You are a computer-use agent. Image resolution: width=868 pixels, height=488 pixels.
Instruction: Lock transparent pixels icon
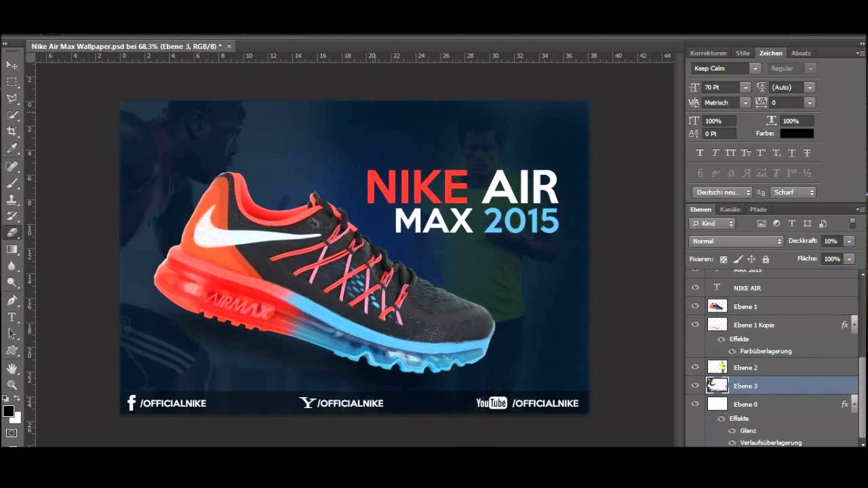coord(723,259)
